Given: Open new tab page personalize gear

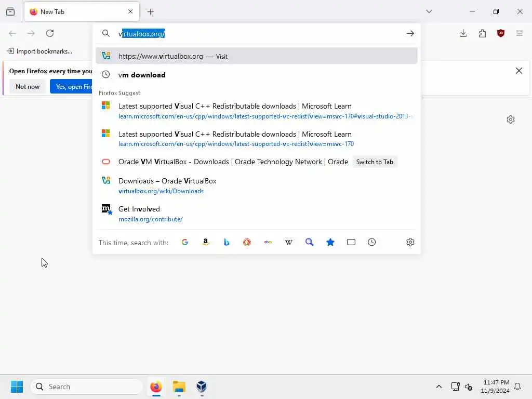Looking at the screenshot, I should pyautogui.click(x=511, y=119).
